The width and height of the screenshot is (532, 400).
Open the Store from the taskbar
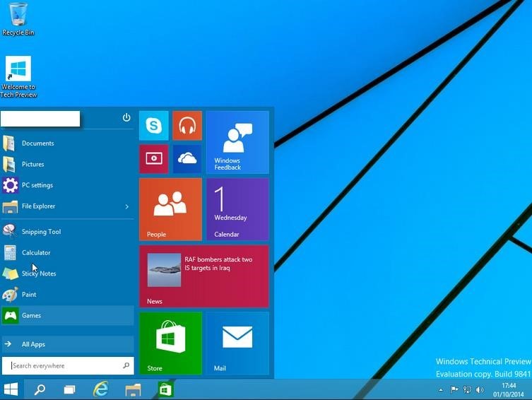tap(165, 389)
